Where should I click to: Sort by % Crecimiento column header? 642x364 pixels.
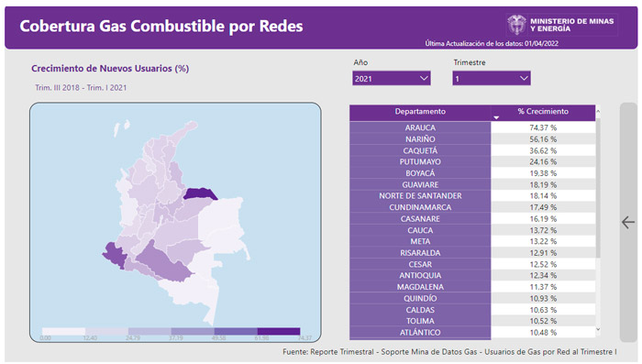click(x=543, y=111)
